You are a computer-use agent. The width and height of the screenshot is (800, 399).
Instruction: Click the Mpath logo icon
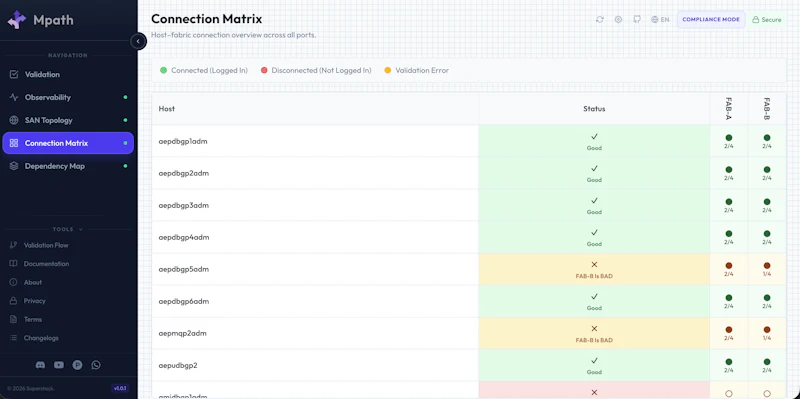pos(16,20)
